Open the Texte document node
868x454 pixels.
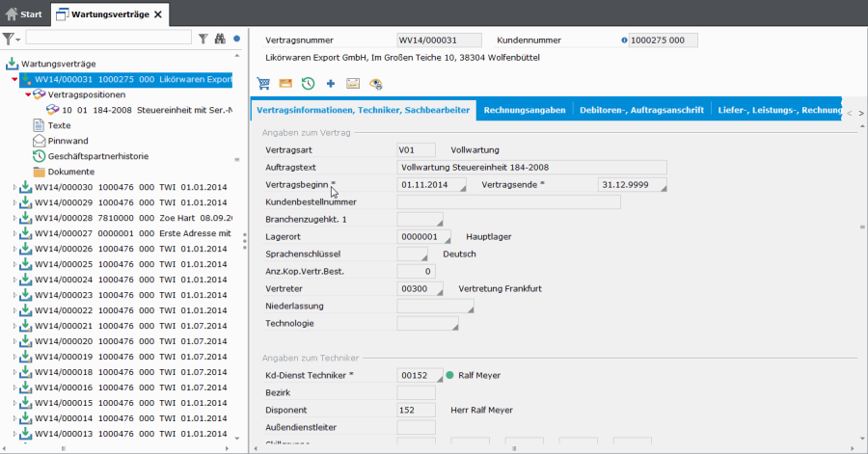59,125
